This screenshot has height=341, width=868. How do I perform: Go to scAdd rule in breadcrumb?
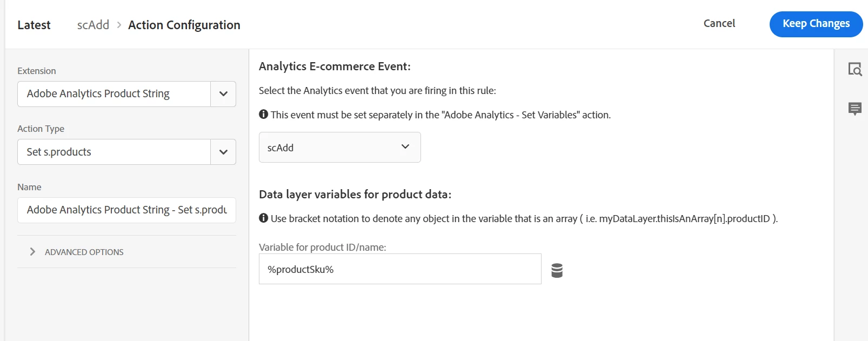pyautogui.click(x=93, y=25)
